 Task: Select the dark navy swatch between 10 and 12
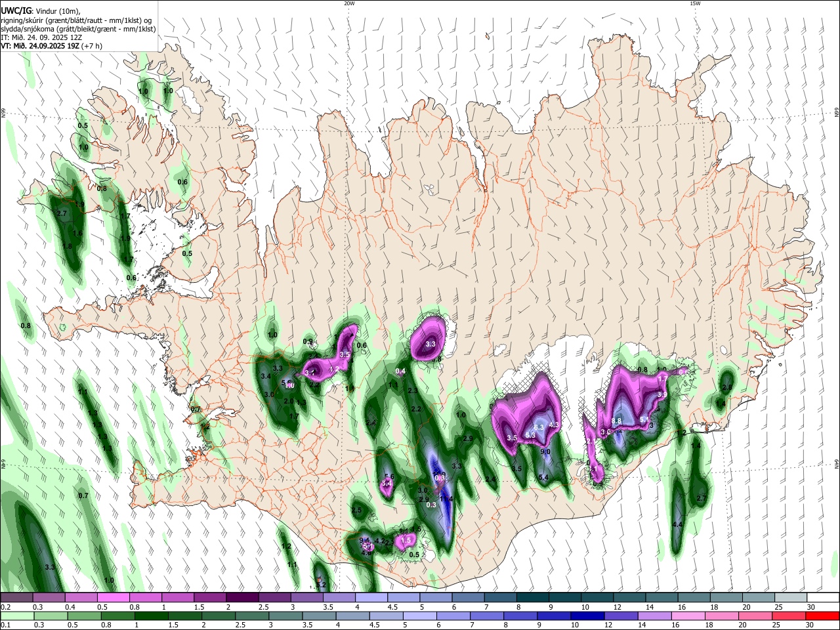click(x=586, y=616)
